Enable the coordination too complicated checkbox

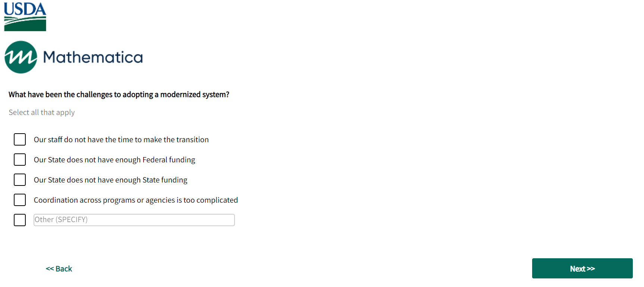tap(20, 200)
